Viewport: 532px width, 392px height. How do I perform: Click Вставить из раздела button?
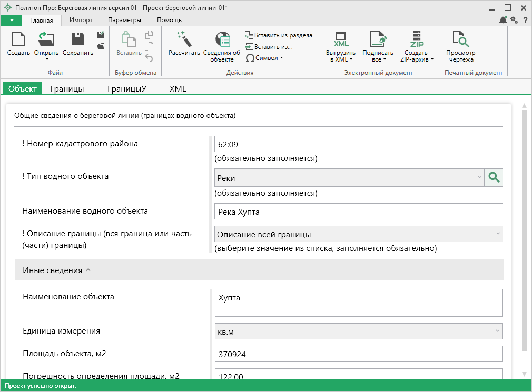(x=279, y=35)
